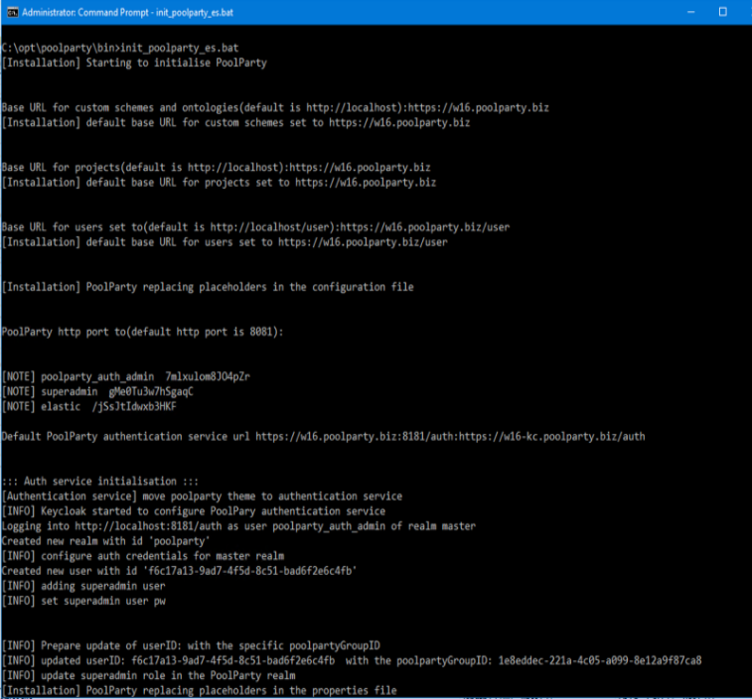Minimize the Command Prompt window
The height and width of the screenshot is (700, 752).
tap(691, 12)
